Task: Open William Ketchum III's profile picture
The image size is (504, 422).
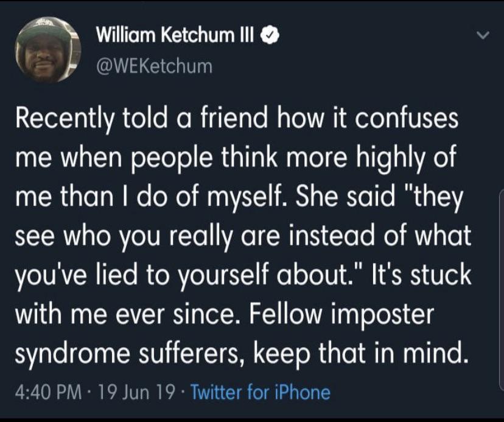Action: tap(48, 50)
